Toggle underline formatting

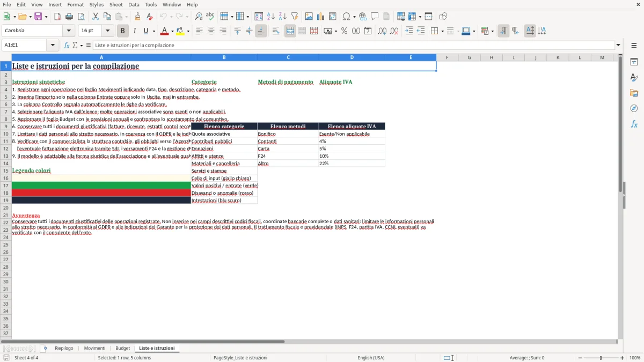tap(145, 31)
